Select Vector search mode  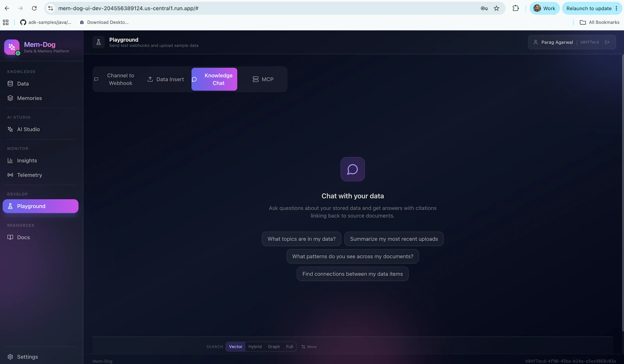tap(236, 346)
